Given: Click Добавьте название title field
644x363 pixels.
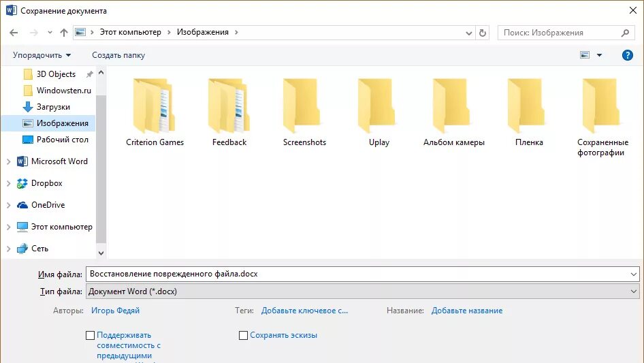Looking at the screenshot, I should 467,311.
